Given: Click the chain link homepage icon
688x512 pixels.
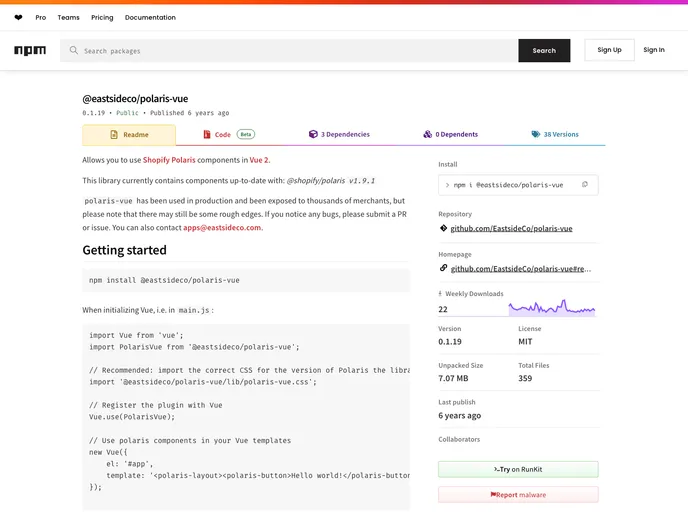Looking at the screenshot, I should click(x=443, y=268).
